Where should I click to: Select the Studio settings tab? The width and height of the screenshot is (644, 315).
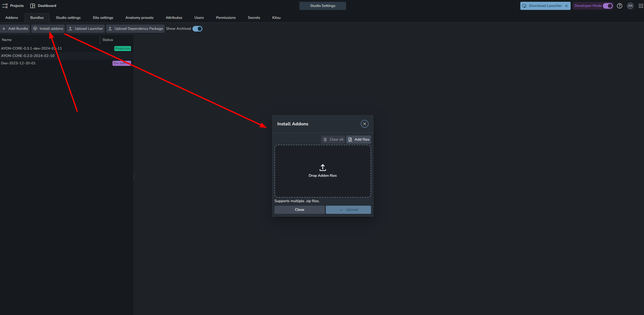68,17
